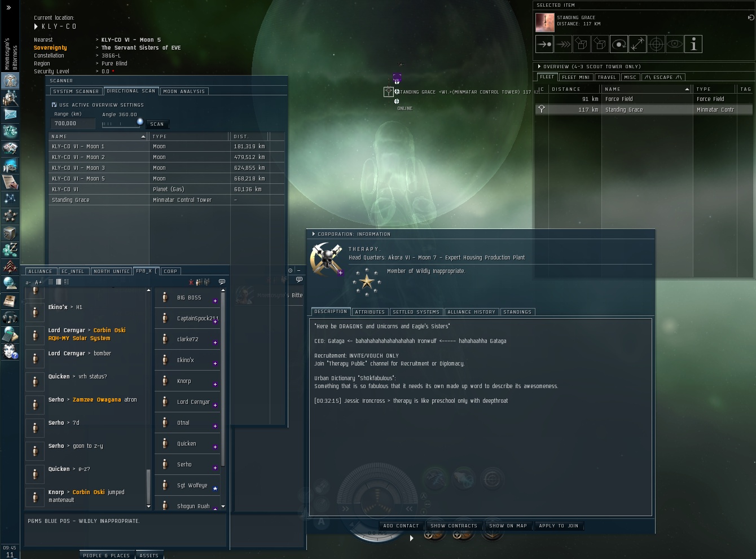The width and height of the screenshot is (756, 559).
Task: Open the Alliance History tab
Action: click(472, 312)
